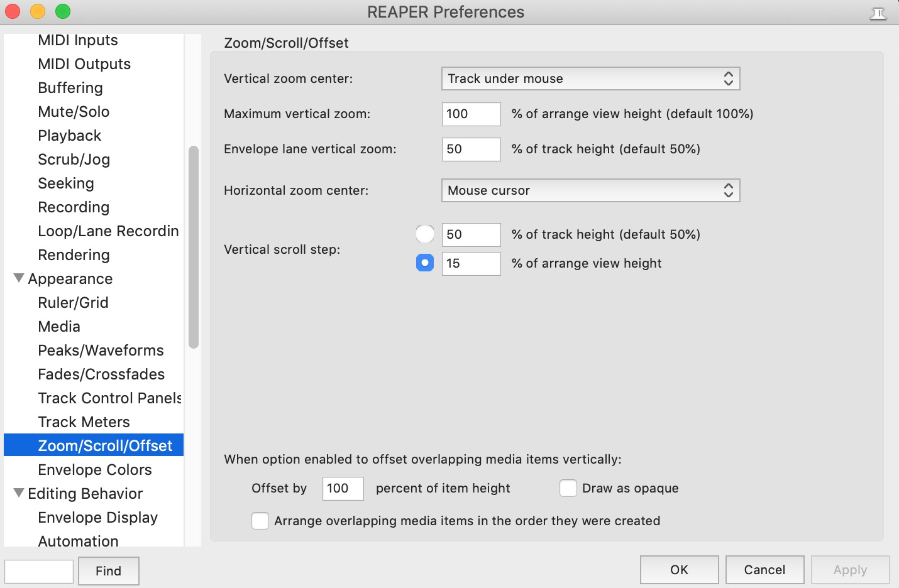Select Track Meters page
Image resolution: width=899 pixels, height=588 pixels.
[x=84, y=422]
